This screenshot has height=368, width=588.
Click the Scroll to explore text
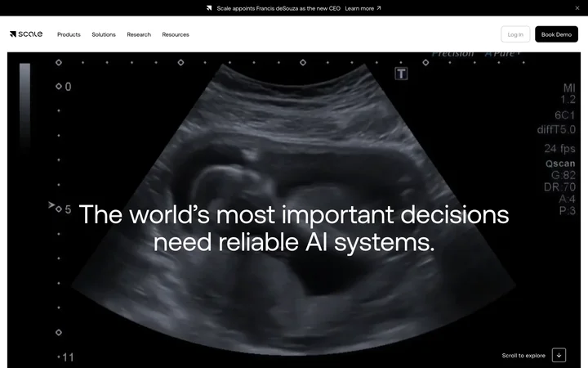tap(523, 355)
